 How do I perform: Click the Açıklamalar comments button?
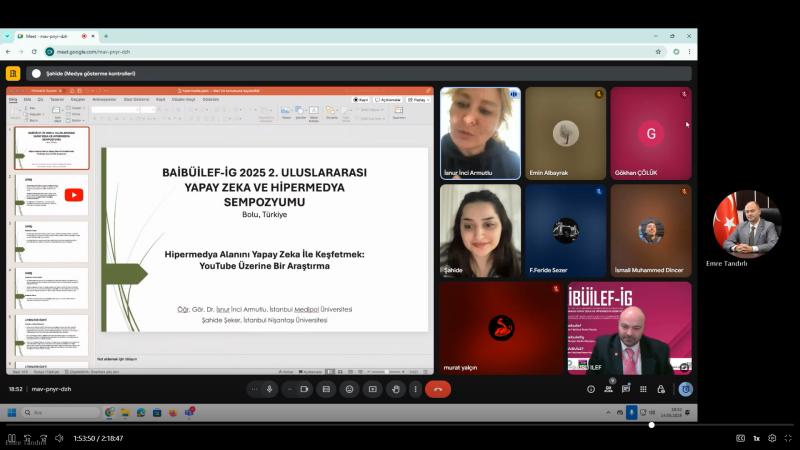pyautogui.click(x=388, y=100)
